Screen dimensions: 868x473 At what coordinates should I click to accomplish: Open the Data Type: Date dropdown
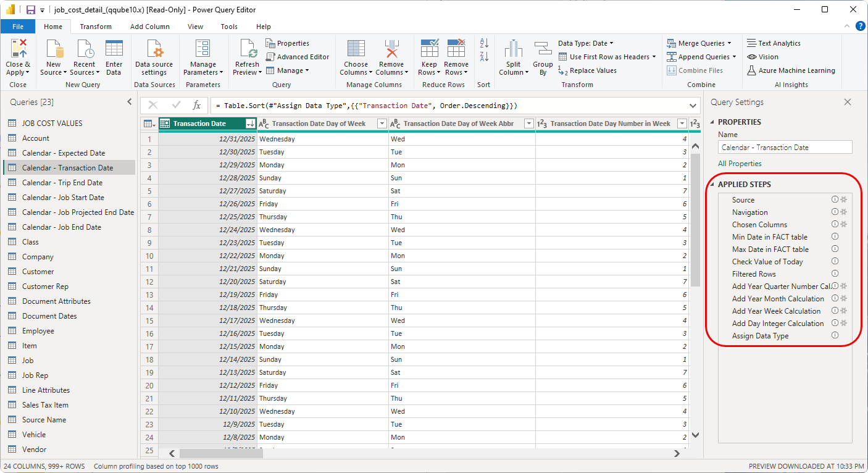(x=584, y=43)
